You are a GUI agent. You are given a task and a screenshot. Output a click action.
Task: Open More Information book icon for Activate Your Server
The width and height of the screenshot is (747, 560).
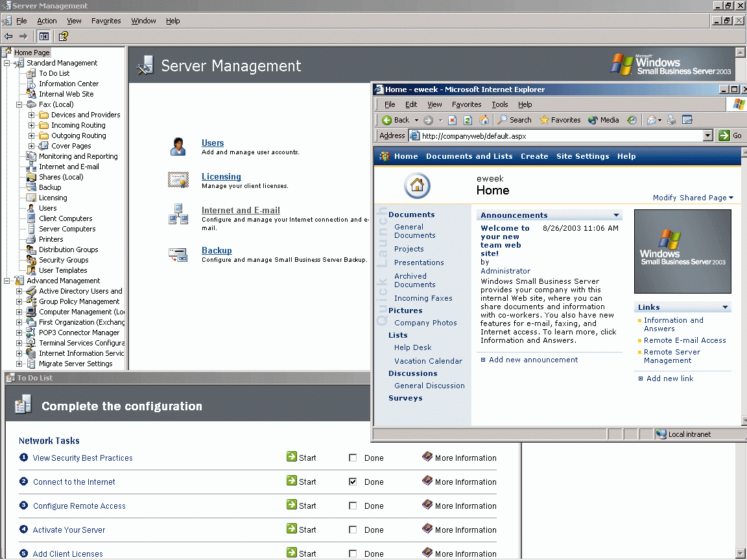(x=427, y=529)
